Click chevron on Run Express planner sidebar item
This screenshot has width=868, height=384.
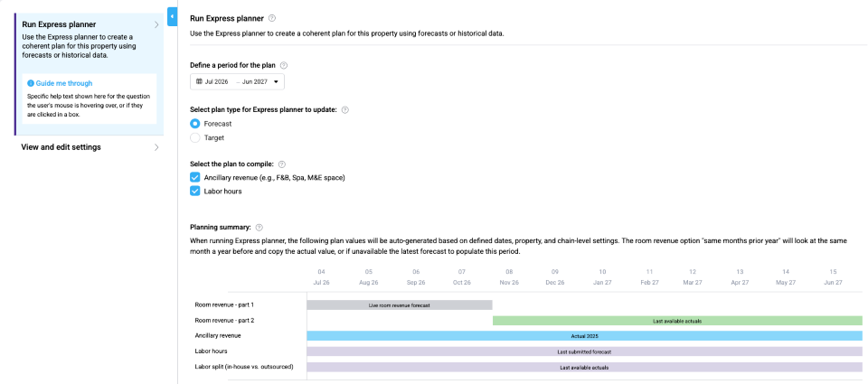pos(156,24)
